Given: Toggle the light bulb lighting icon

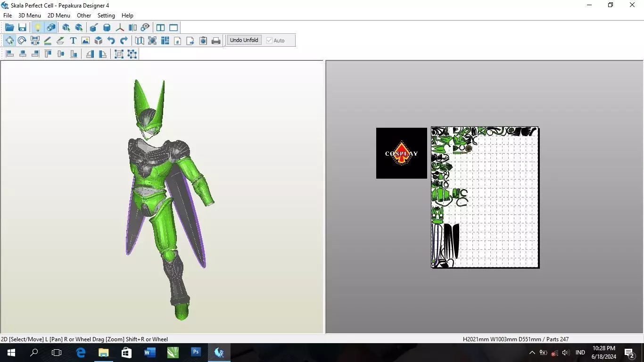Looking at the screenshot, I should (38, 27).
